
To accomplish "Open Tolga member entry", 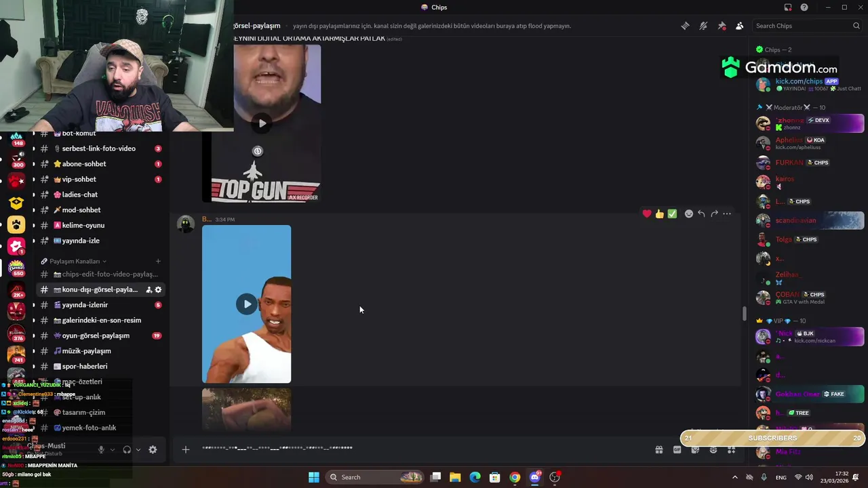I will tap(810, 239).
